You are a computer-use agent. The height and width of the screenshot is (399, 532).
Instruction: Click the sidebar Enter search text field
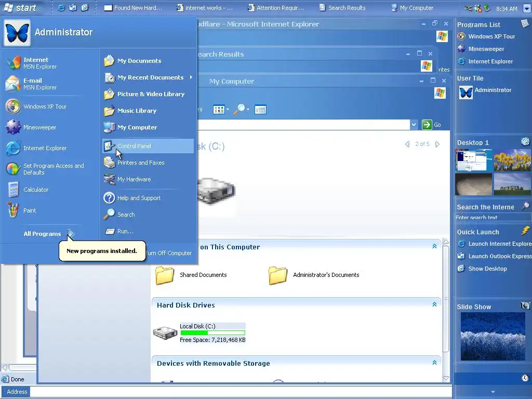493,218
